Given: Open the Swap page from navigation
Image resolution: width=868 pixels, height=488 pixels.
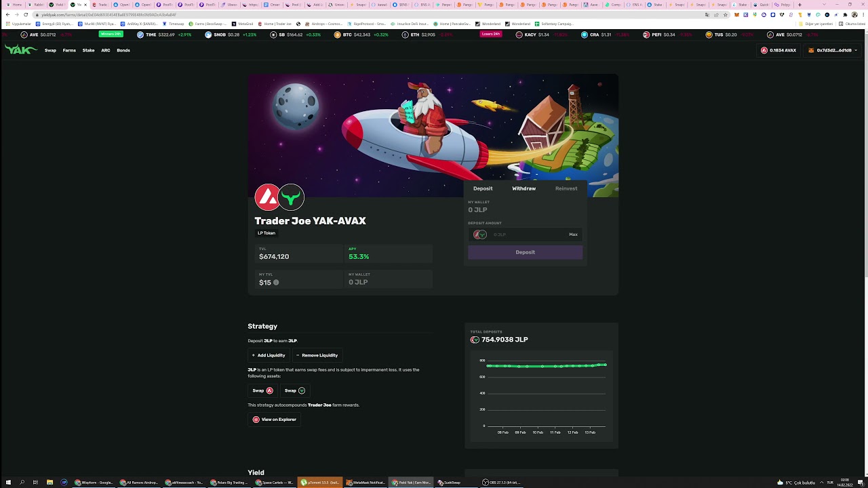Looking at the screenshot, I should (x=50, y=50).
